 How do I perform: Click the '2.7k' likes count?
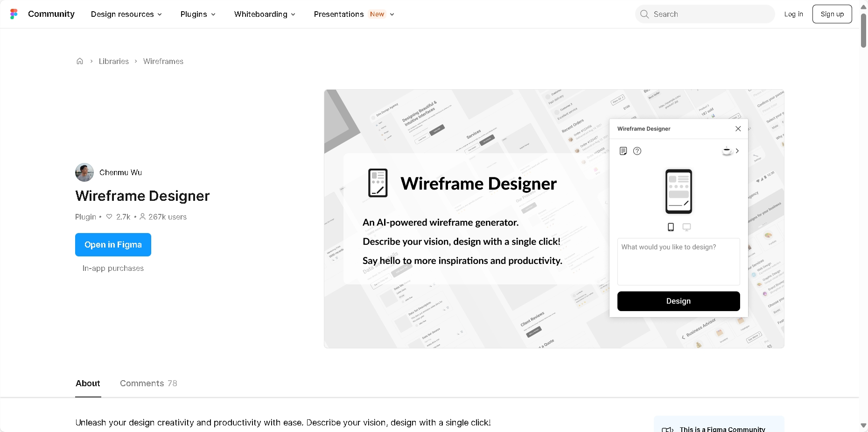(123, 217)
